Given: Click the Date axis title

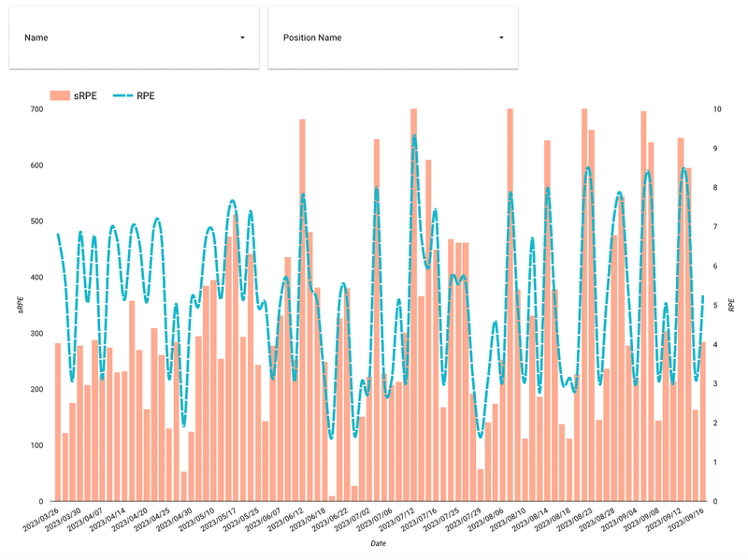Looking at the screenshot, I should 379,543.
